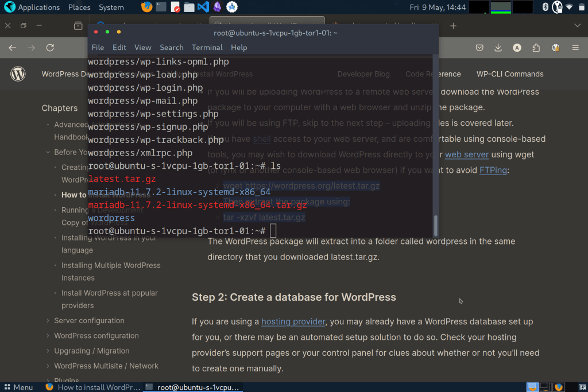Follow the 'FTPing' hyperlink
This screenshot has height=392, width=588.
coord(493,170)
